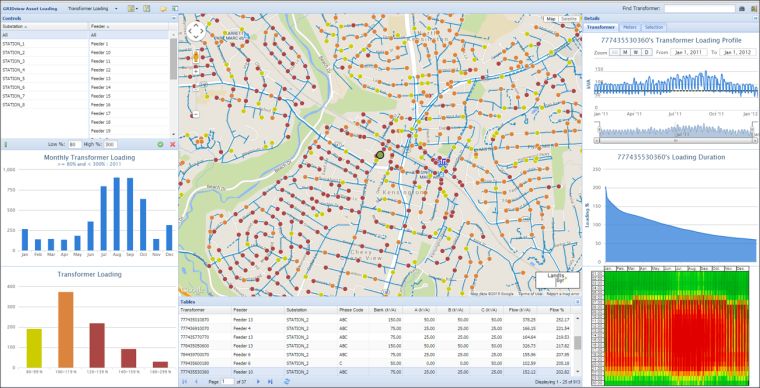Click the binoculars search icon beside Find Transformer

[x=742, y=9]
